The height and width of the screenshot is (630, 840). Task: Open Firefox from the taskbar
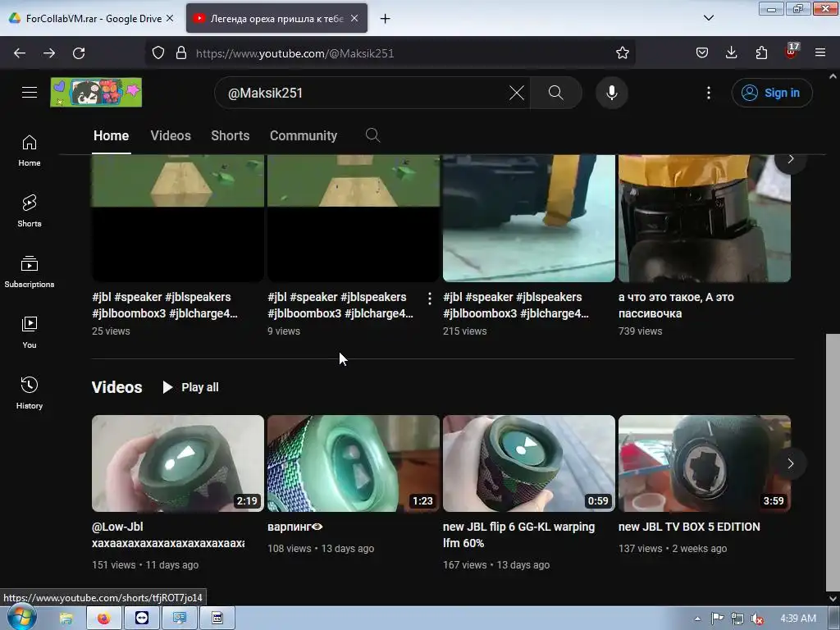coord(104,619)
